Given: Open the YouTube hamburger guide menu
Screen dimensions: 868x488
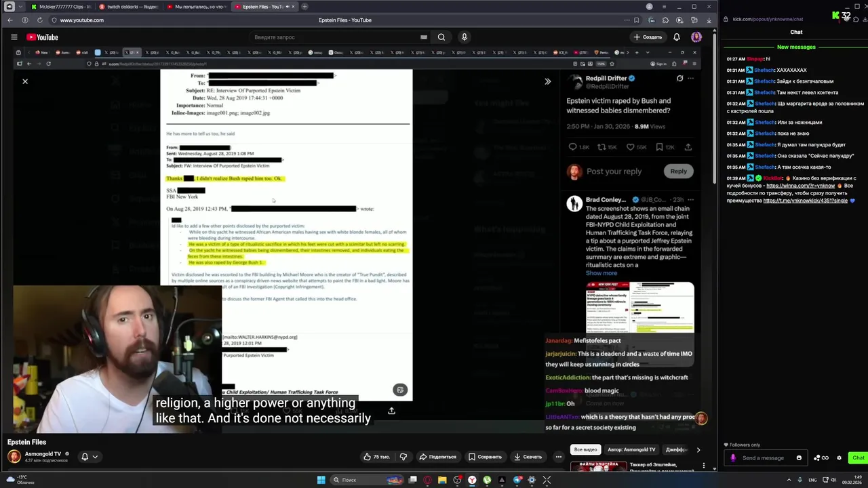Looking at the screenshot, I should point(14,37).
